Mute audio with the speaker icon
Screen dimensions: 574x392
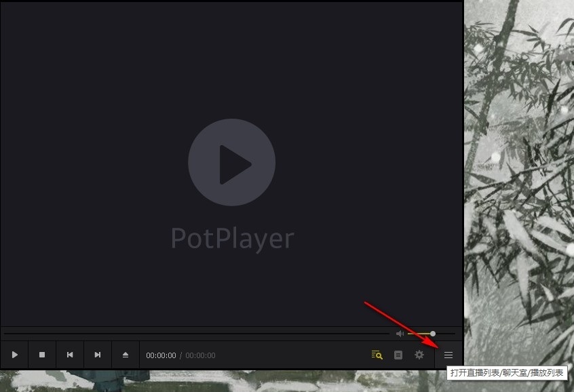[x=400, y=334]
